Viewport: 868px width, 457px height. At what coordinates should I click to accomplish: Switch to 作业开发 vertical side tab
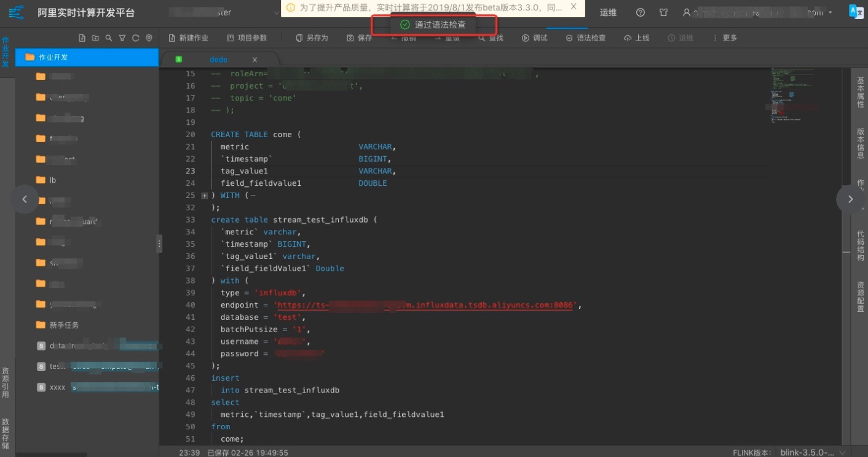pos(6,52)
